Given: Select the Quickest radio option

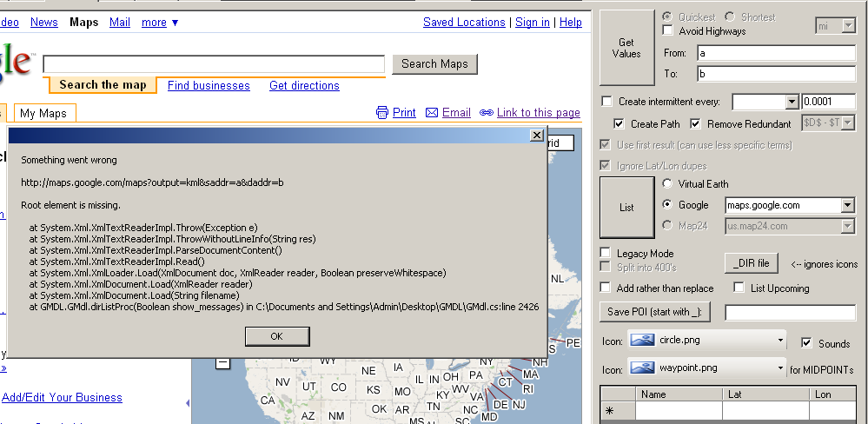Looking at the screenshot, I should [668, 17].
